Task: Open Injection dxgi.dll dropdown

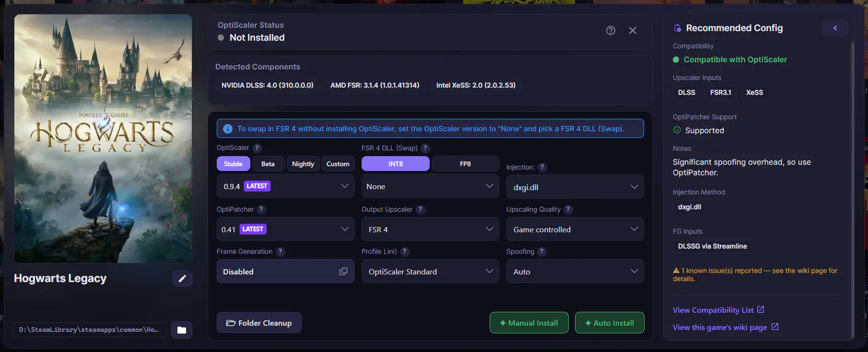Action: point(575,187)
